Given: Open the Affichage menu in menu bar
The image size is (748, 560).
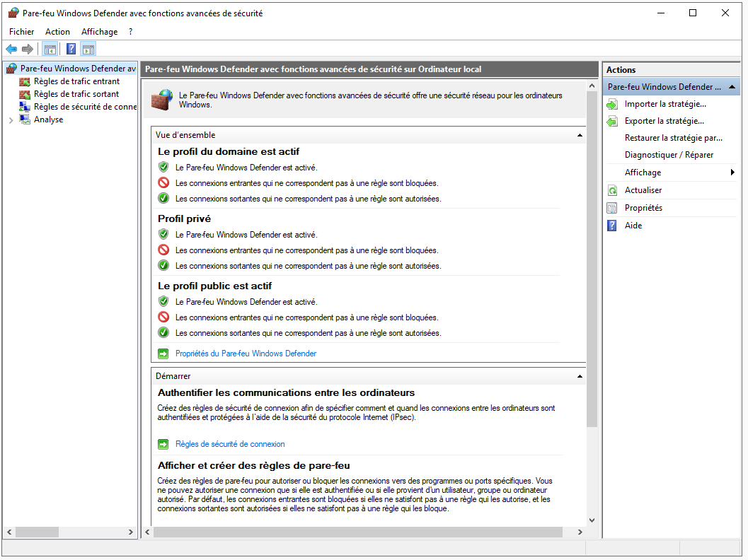Looking at the screenshot, I should [99, 32].
